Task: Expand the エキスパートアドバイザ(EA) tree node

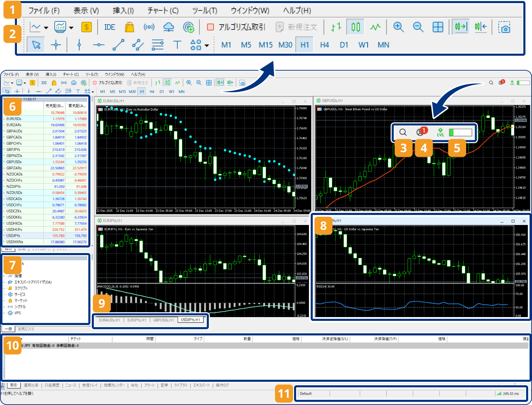Action: pyautogui.click(x=5, y=282)
